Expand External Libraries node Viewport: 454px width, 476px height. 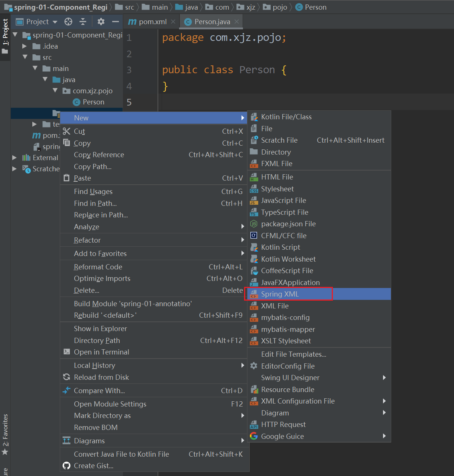14,158
